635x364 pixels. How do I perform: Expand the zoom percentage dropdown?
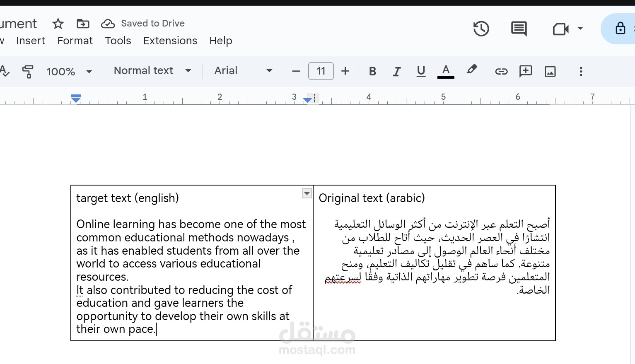(69, 71)
